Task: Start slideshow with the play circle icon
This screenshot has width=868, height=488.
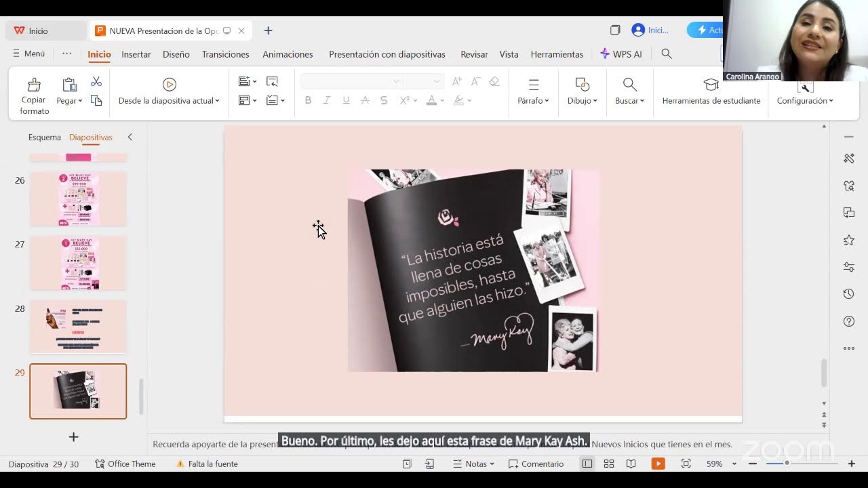Action: point(170,84)
